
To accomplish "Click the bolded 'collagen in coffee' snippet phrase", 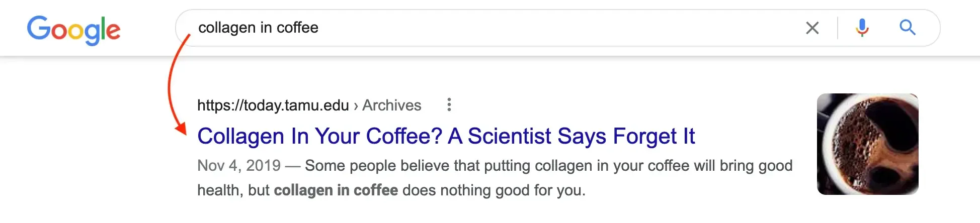I will click(336, 190).
